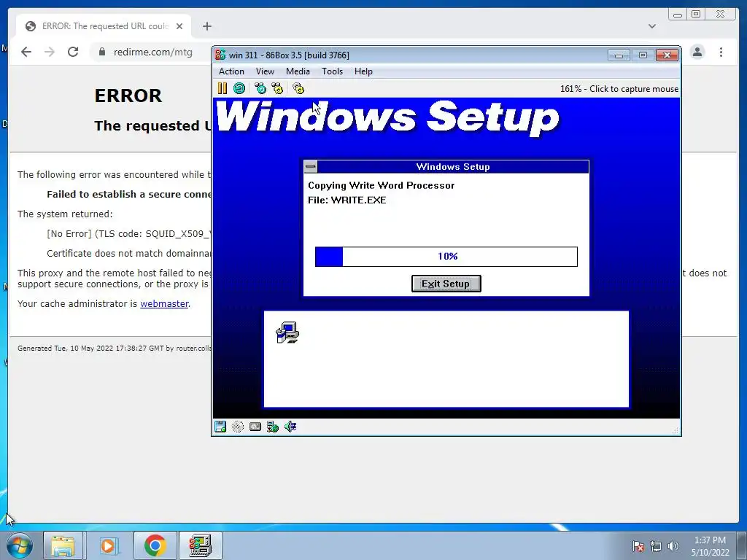
Task: Click the setup computer icon in lower panel
Action: 287,332
